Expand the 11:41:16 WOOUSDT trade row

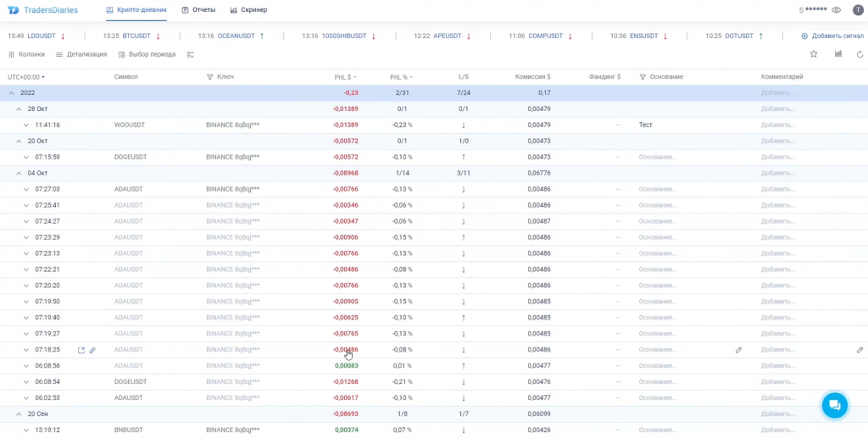26,125
